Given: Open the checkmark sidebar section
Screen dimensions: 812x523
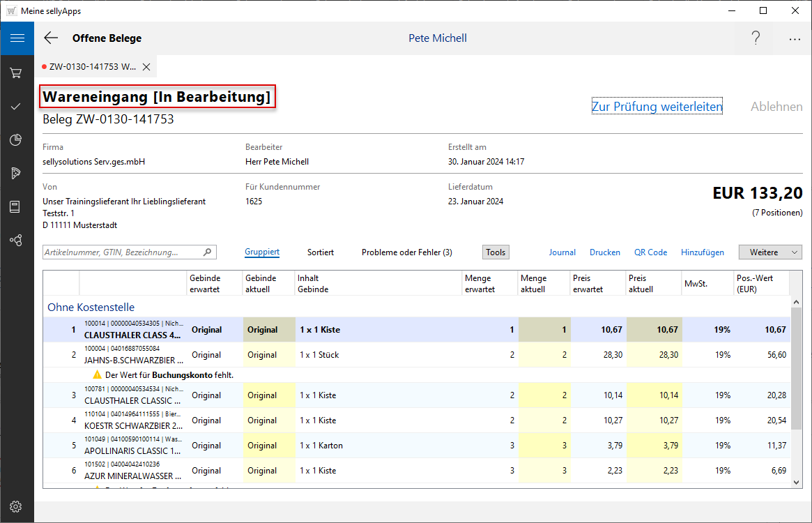Looking at the screenshot, I should point(17,106).
